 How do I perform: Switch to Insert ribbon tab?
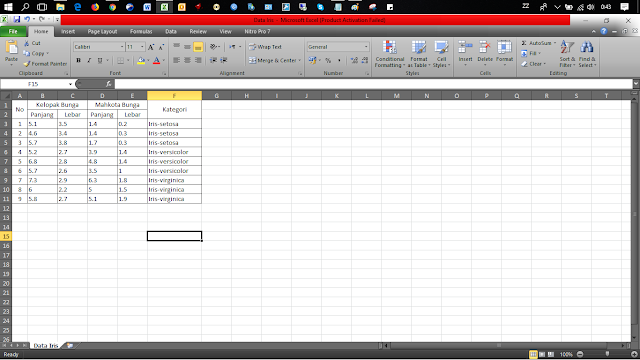point(68,31)
